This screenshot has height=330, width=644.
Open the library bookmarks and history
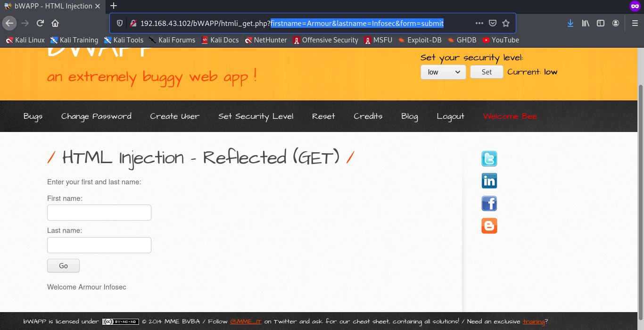click(586, 23)
